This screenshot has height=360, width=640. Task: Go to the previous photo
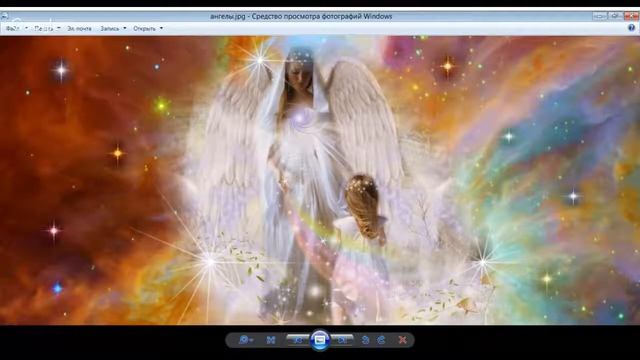click(298, 340)
